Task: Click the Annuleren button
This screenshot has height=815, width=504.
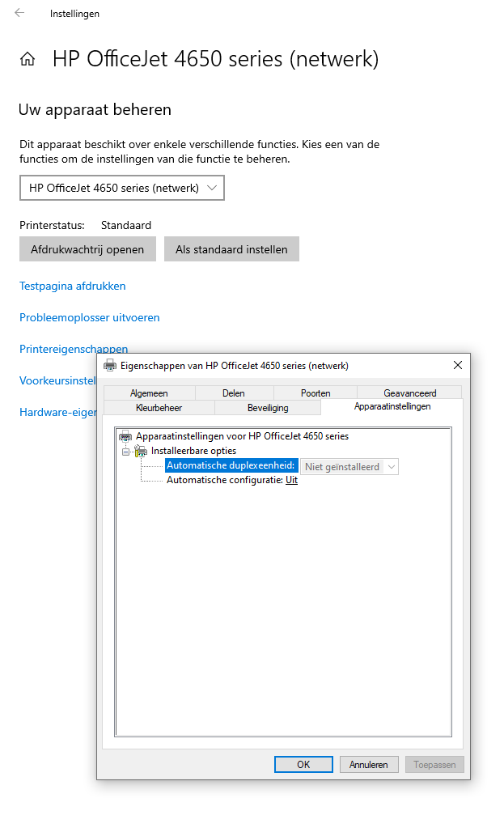Action: [x=369, y=765]
